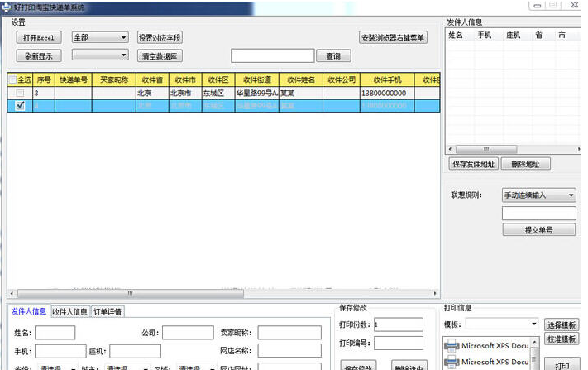Click the app printer icon in title bar
Viewport: 588px width, 370px height.
pyautogui.click(x=6, y=7)
